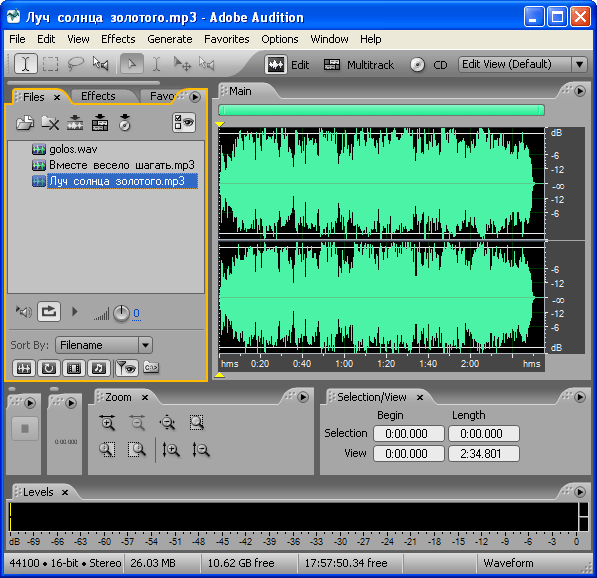Toggle Loop play button in Files panel
Viewport: 597px width, 578px height.
tap(49, 311)
